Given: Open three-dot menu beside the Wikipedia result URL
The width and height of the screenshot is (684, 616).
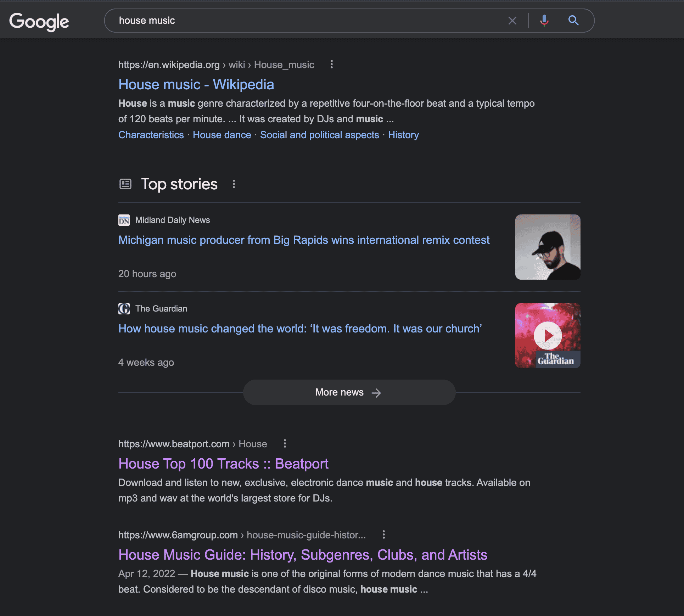Looking at the screenshot, I should 331,64.
